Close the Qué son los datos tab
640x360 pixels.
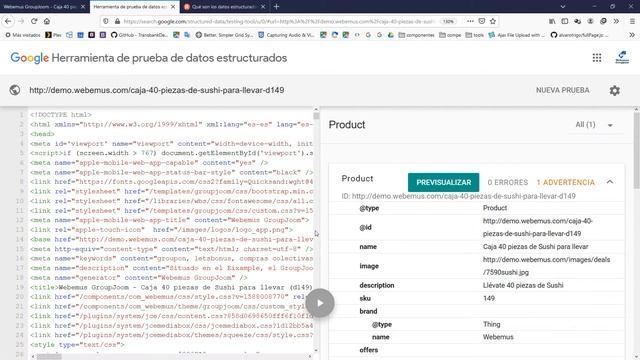pyautogui.click(x=263, y=7)
